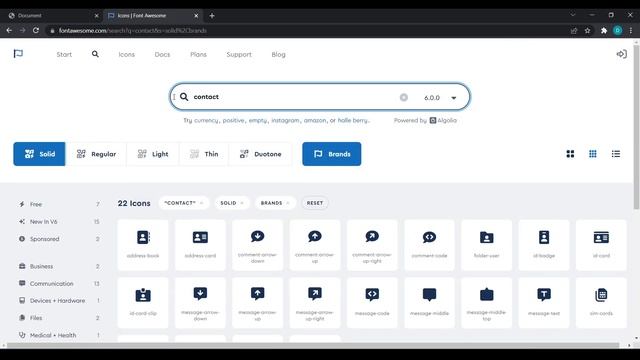Image resolution: width=640 pixels, height=360 pixels.
Task: Open the Support nav item
Action: coord(239,54)
